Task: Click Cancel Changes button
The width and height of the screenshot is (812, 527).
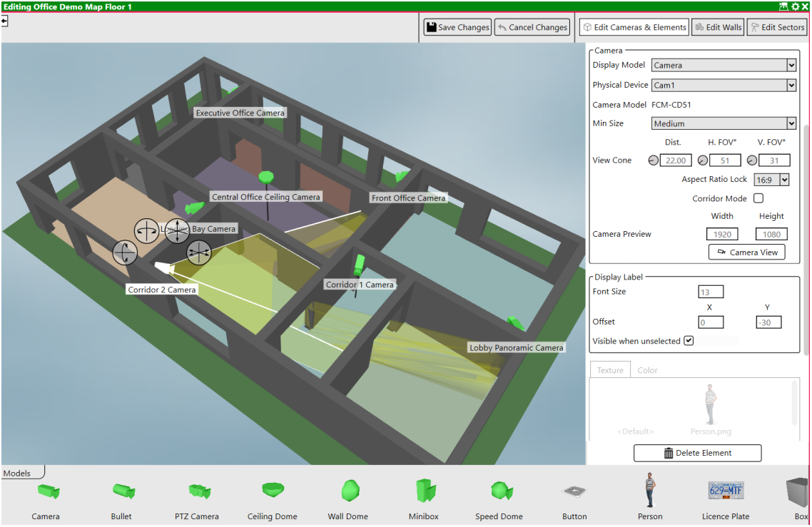Action: click(x=532, y=27)
